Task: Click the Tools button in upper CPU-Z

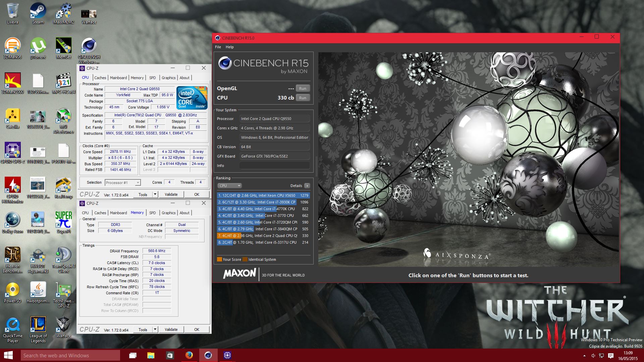Action: point(143,194)
